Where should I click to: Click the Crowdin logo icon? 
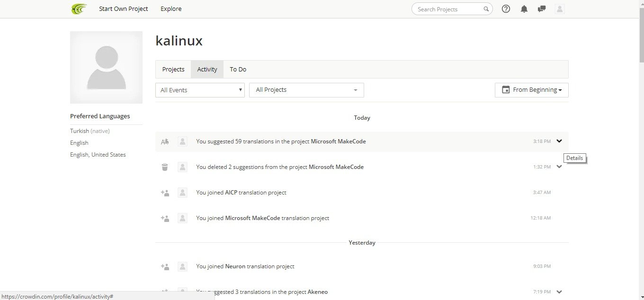[x=79, y=9]
